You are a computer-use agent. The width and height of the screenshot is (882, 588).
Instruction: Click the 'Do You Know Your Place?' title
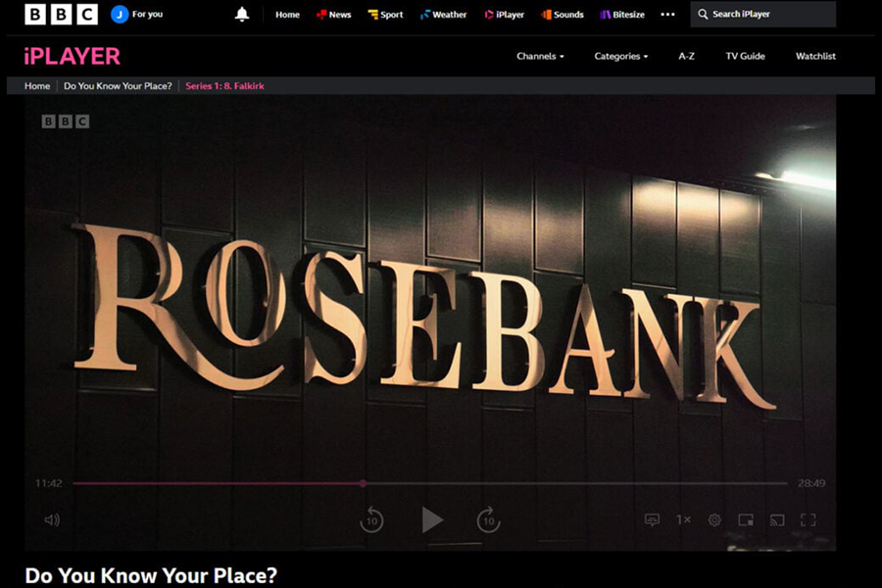pyautogui.click(x=151, y=575)
